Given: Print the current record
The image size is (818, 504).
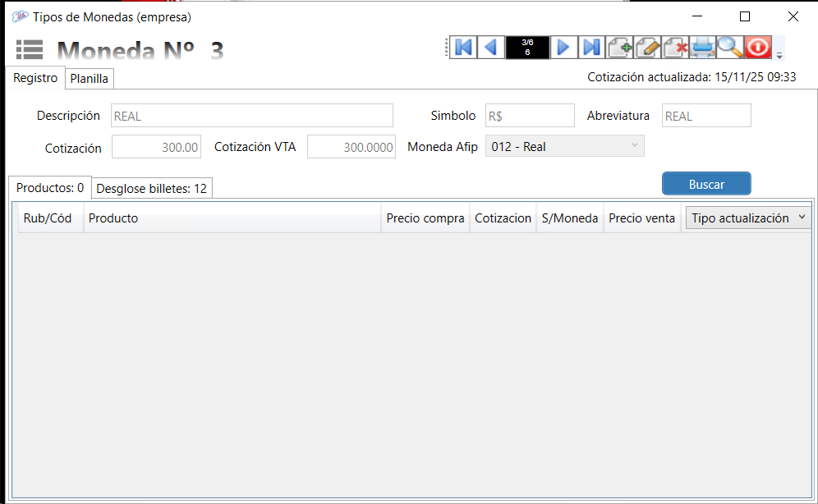Looking at the screenshot, I should [703, 48].
